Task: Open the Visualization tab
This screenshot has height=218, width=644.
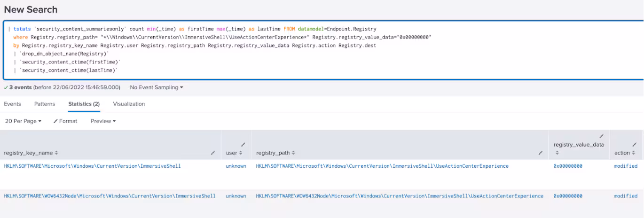Action: (129, 104)
